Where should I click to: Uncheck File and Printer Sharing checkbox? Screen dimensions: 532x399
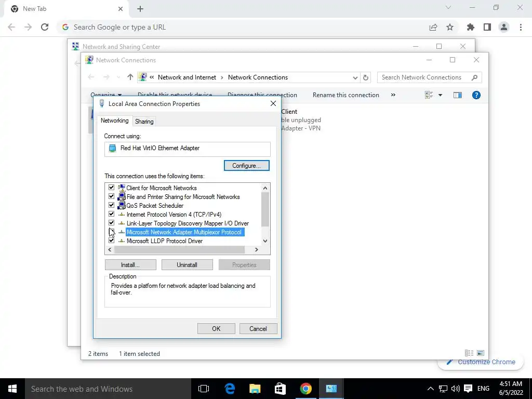pyautogui.click(x=111, y=196)
